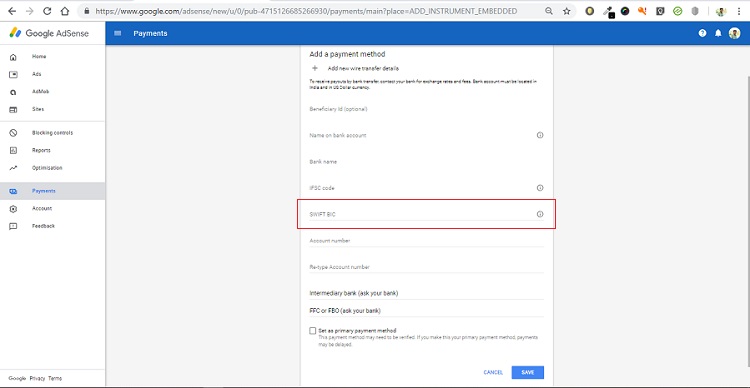Click the IFSC code field

coord(427,188)
